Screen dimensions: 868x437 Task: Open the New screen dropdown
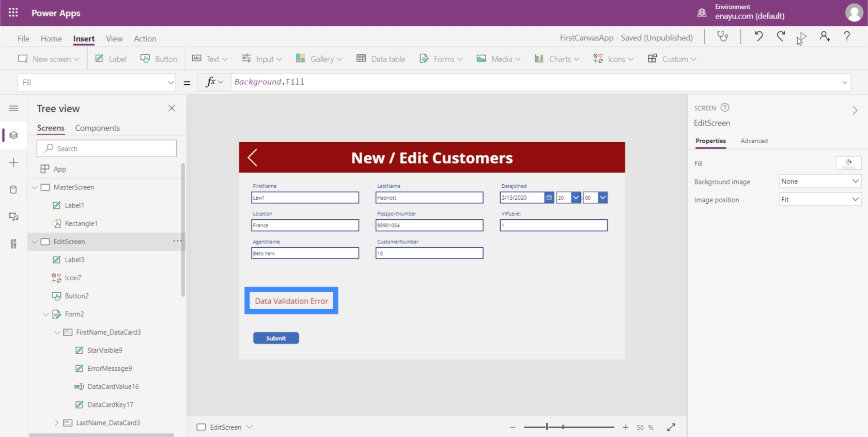click(x=49, y=59)
